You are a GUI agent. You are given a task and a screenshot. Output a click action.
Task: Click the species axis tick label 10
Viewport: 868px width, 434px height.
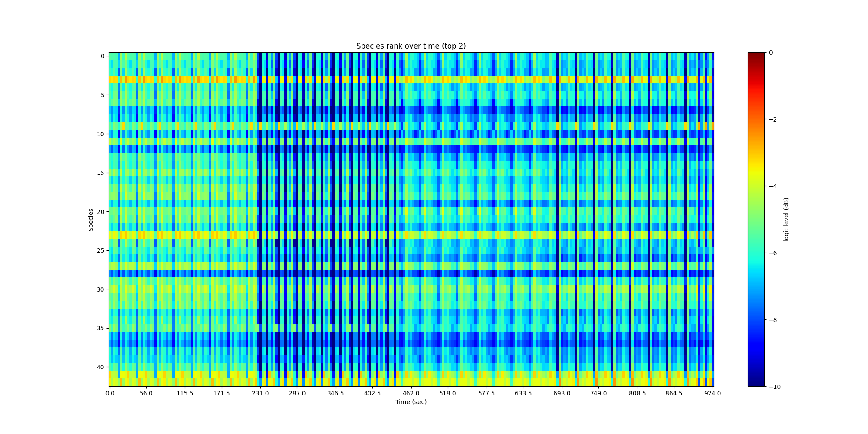(100, 134)
